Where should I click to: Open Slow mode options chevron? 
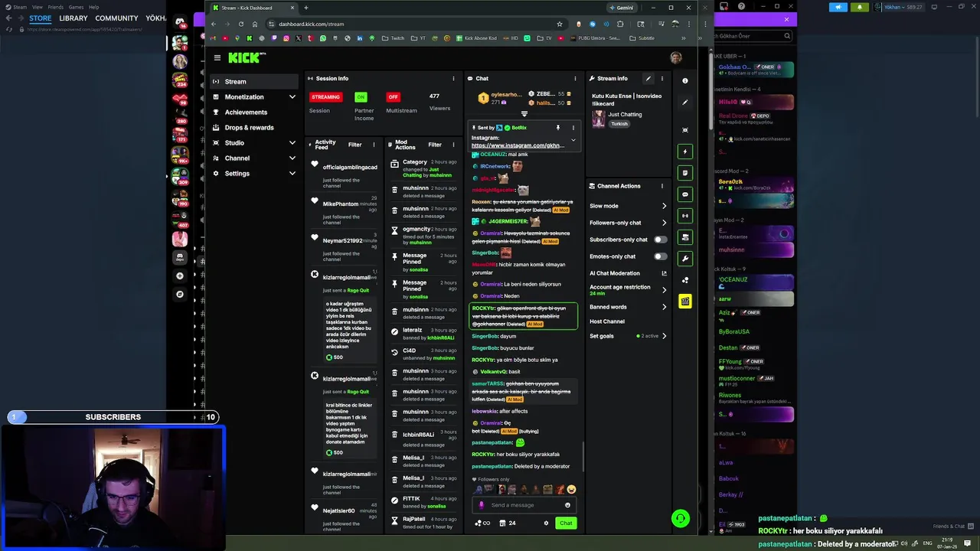664,206
